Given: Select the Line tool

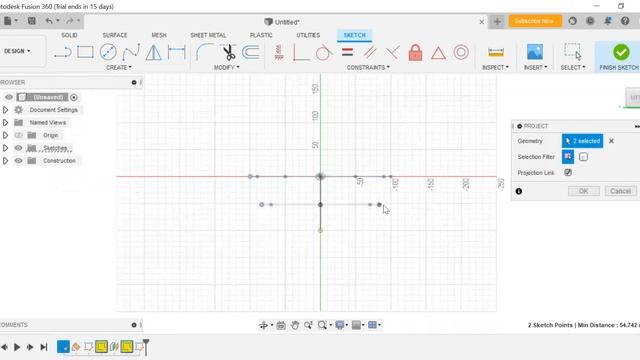Looking at the screenshot, I should point(62,52).
